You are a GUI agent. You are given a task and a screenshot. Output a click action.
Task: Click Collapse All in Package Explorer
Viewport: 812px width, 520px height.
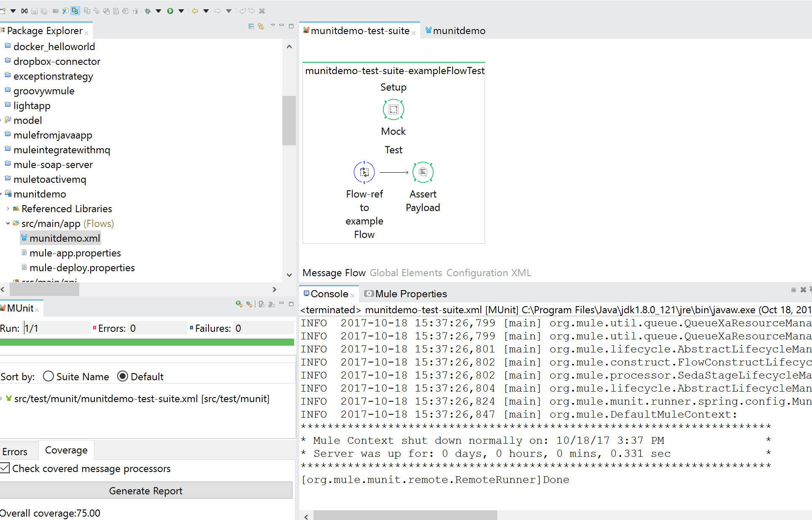coord(251,26)
